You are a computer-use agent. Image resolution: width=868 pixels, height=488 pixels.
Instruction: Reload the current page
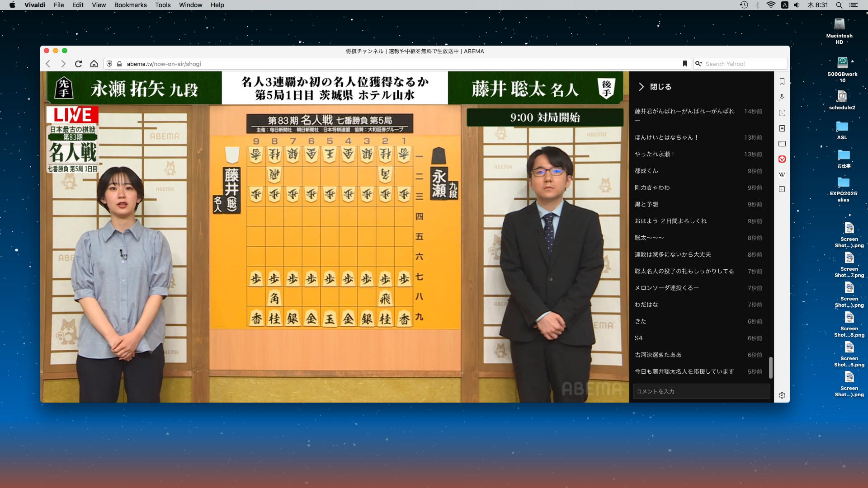pos(78,64)
